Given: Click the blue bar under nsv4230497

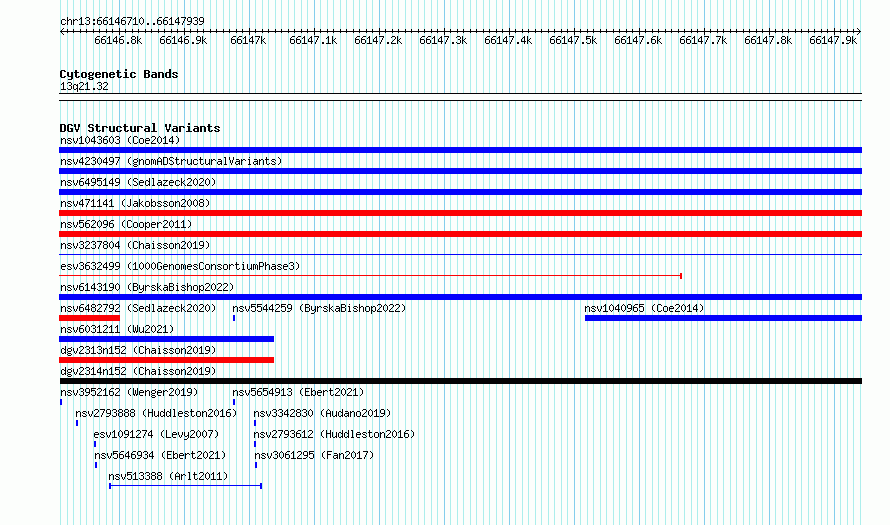Looking at the screenshot, I should click(x=460, y=171).
